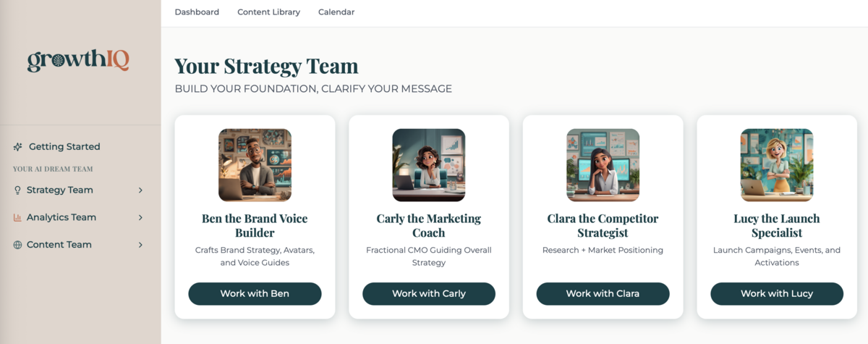Click the Work with Carly button
Viewport: 868px width, 344px height.
[x=429, y=293]
